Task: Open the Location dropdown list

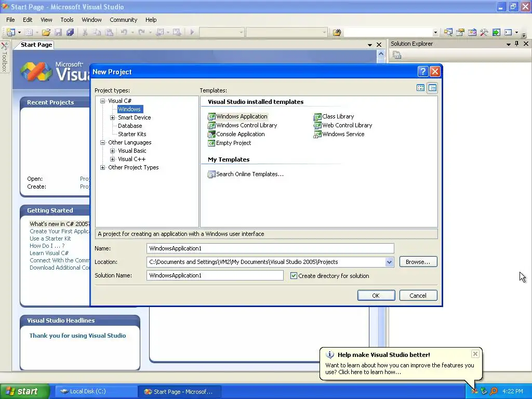Action: [389, 262]
